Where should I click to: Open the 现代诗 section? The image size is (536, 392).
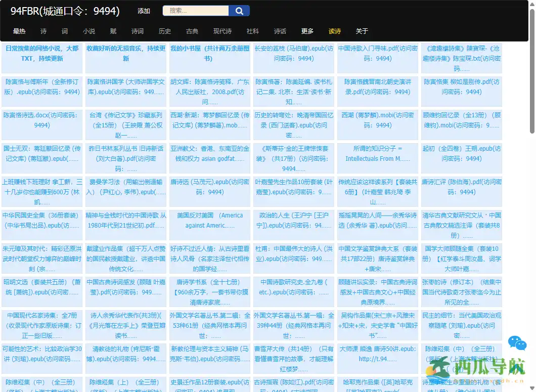[222, 31]
